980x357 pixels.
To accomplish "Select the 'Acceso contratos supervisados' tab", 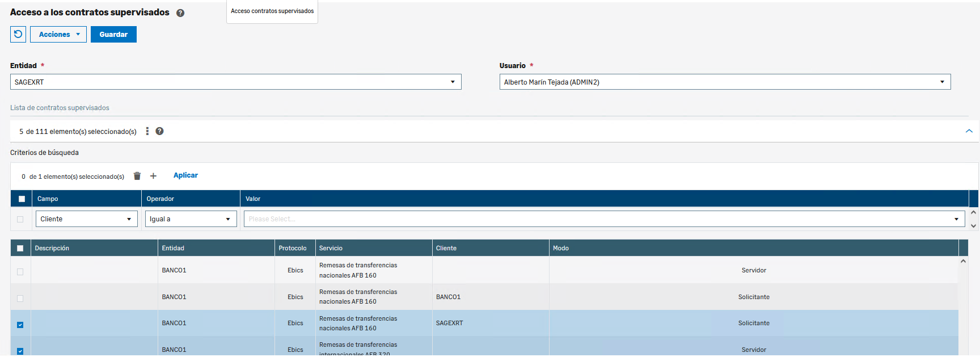I will (272, 11).
